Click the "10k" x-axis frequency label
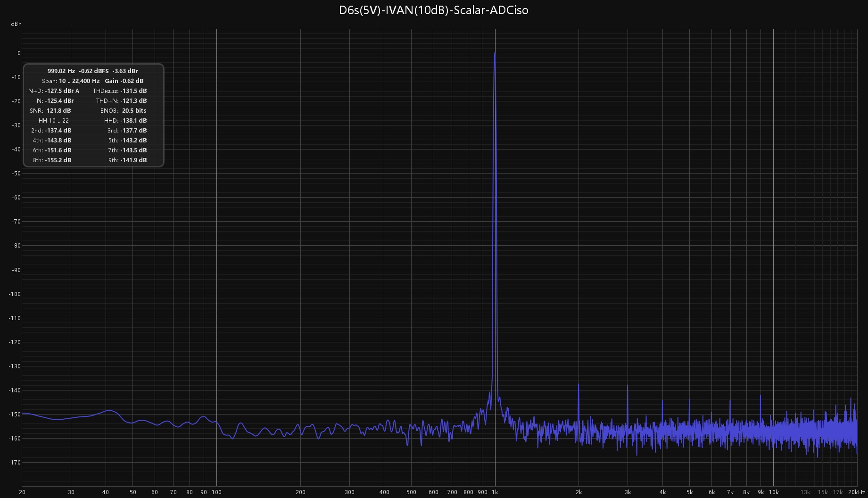The width and height of the screenshot is (868, 498). point(773,492)
